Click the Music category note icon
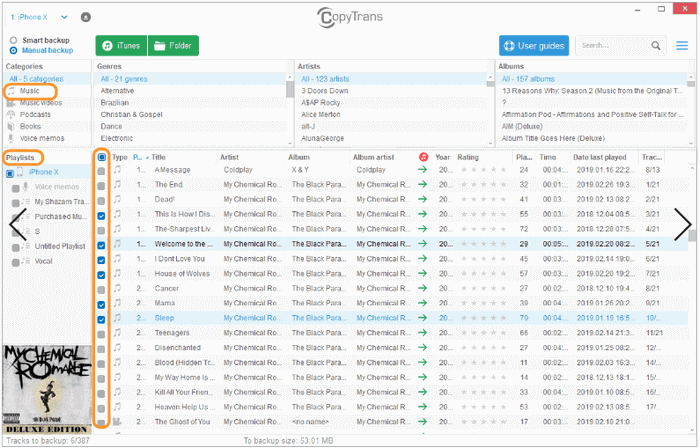700x448 pixels. point(11,91)
